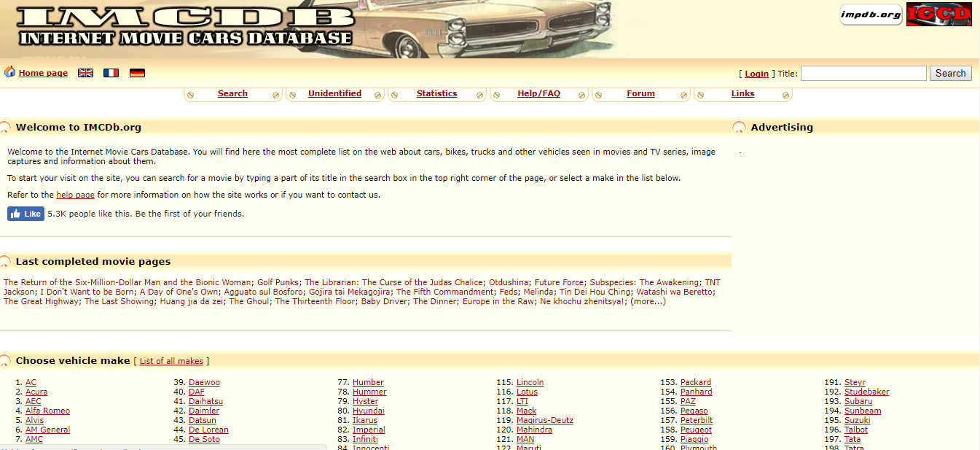Select the AC vehicle make
The width and height of the screenshot is (980, 450).
(31, 382)
